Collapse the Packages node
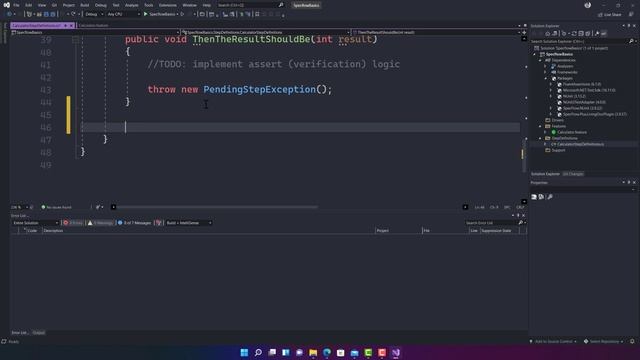Screen dimensions: 640x360 [545, 78]
